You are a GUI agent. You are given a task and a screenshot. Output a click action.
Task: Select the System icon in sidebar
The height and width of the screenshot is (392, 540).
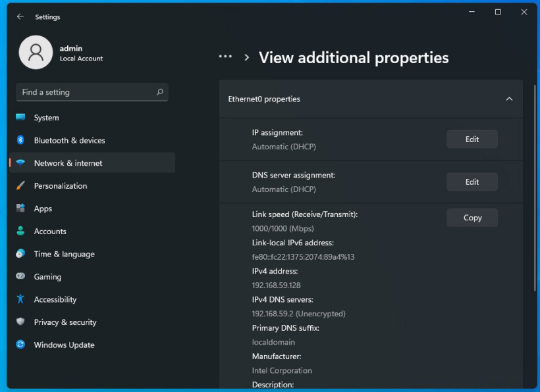tap(22, 117)
